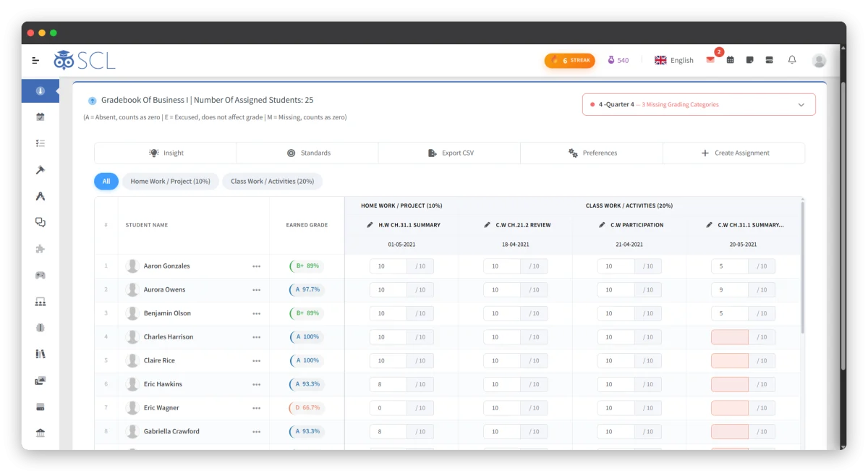Open the puzzle piece icon in the sidebar
868x471 pixels.
(x=41, y=249)
